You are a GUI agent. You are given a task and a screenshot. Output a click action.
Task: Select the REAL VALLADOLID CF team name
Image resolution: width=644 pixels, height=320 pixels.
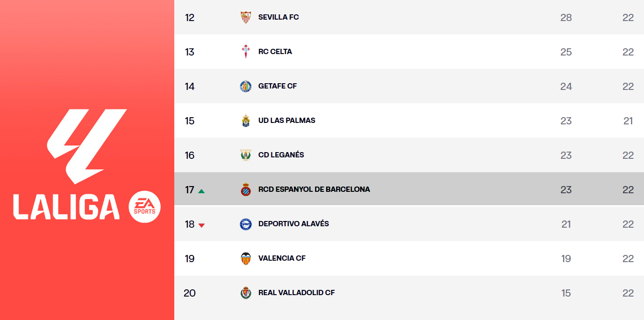coord(296,293)
